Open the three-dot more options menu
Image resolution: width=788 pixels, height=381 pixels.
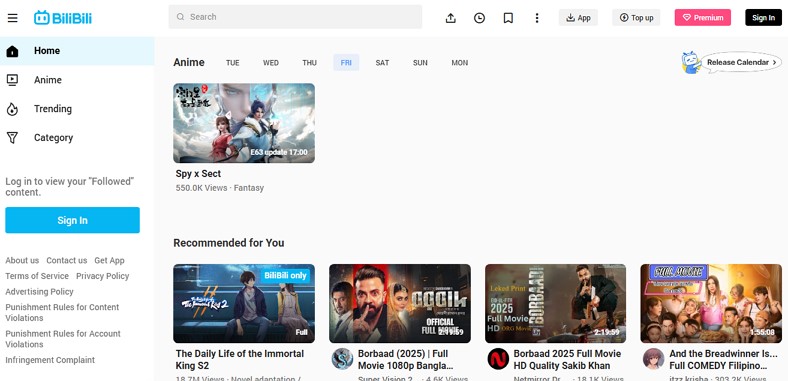(x=537, y=18)
